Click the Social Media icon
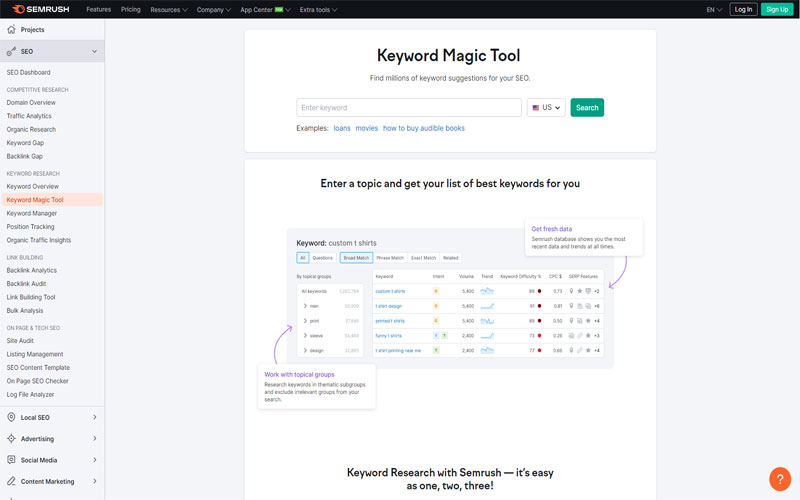This screenshot has width=800, height=500. (x=11, y=460)
